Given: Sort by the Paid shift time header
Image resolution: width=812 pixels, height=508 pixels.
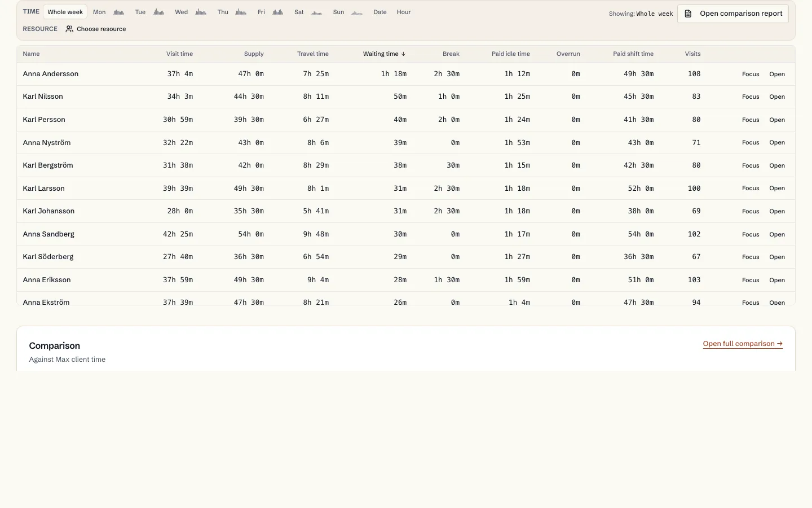Looking at the screenshot, I should point(633,54).
